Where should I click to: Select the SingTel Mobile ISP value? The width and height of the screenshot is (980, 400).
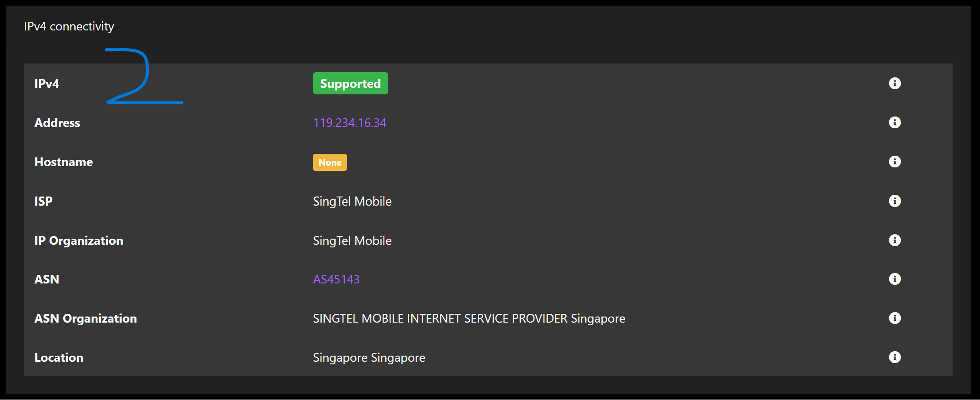[352, 201]
